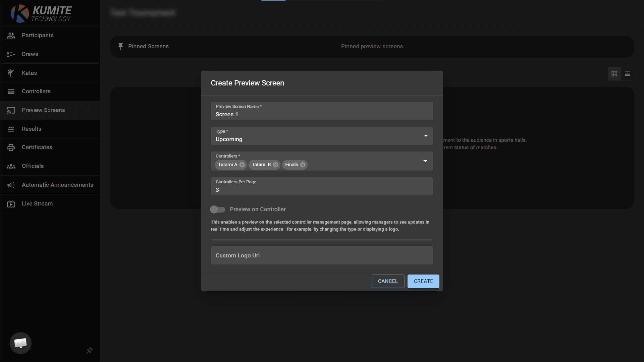The image size is (644, 362).
Task: Switch to list view of preview screens
Action: pyautogui.click(x=627, y=73)
